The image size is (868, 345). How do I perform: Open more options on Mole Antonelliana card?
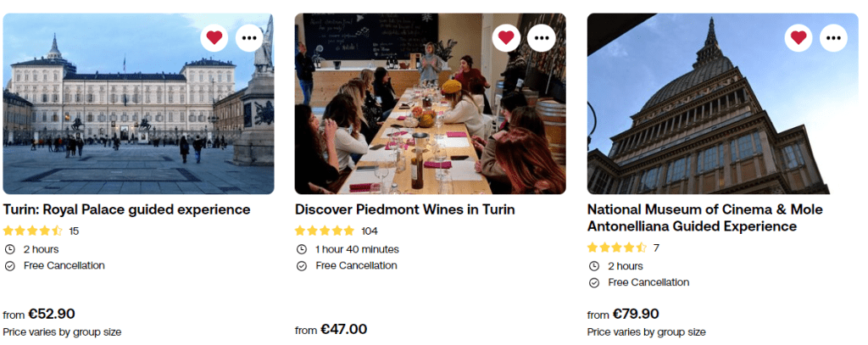pyautogui.click(x=832, y=37)
